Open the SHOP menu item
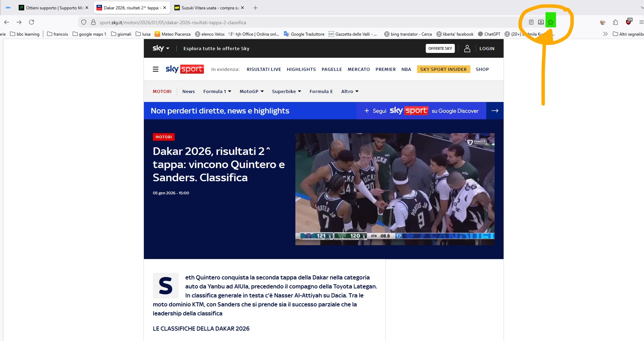This screenshot has width=644, height=341. pos(482,69)
